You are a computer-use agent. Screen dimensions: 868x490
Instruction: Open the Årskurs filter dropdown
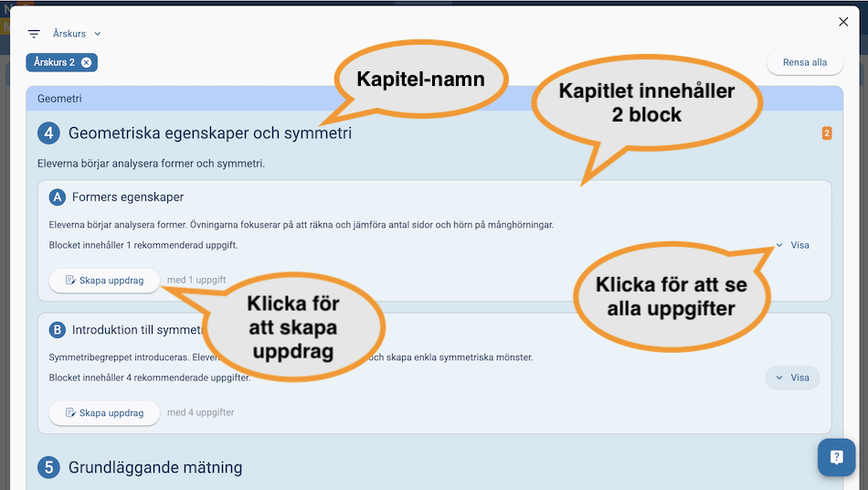[77, 34]
